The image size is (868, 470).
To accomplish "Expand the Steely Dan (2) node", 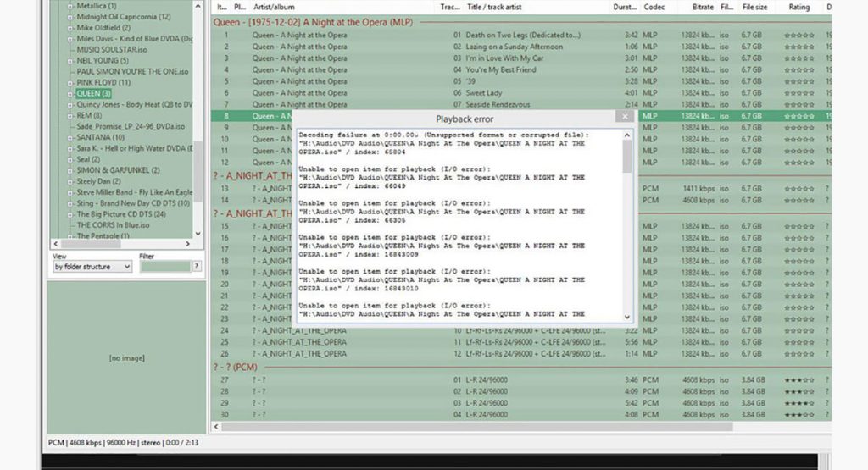I will tap(70, 181).
